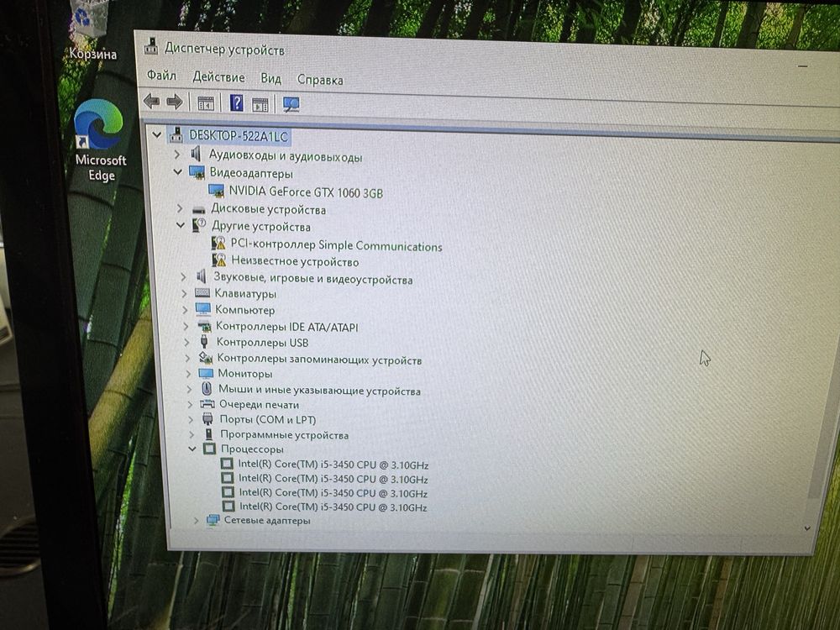Select Порты (COM и LPT) label
This screenshot has width=840, height=630.
tap(268, 419)
